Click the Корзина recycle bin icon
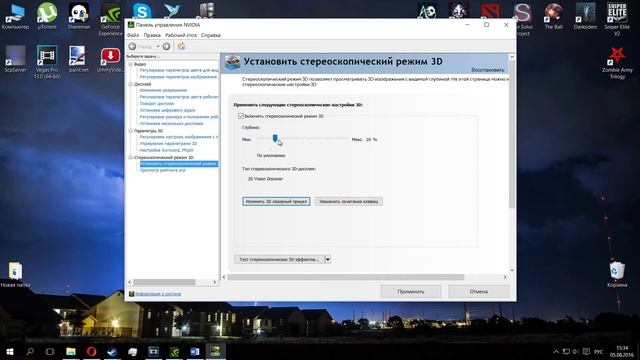This screenshot has width=640, height=360. [x=617, y=275]
